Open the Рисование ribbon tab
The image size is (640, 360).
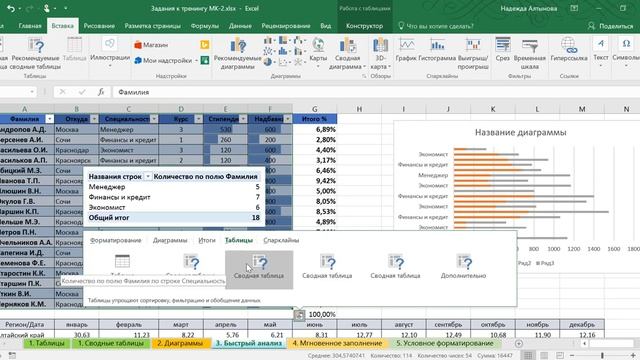click(x=99, y=26)
